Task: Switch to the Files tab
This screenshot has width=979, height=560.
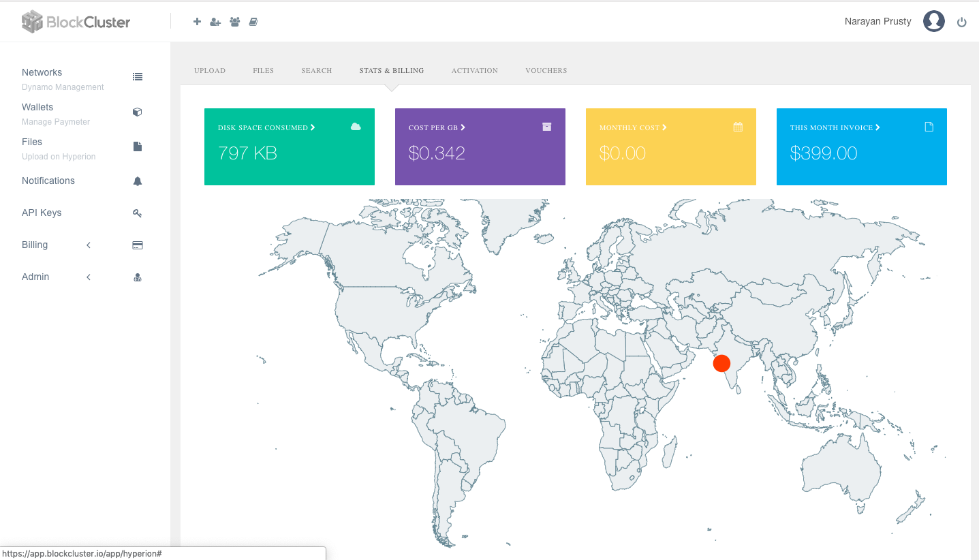Action: pyautogui.click(x=263, y=71)
